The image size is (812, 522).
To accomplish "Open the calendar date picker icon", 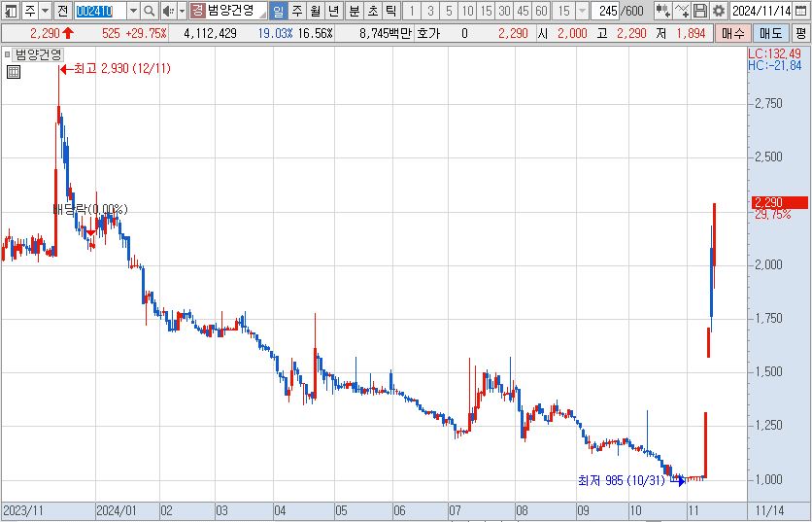I will point(800,11).
